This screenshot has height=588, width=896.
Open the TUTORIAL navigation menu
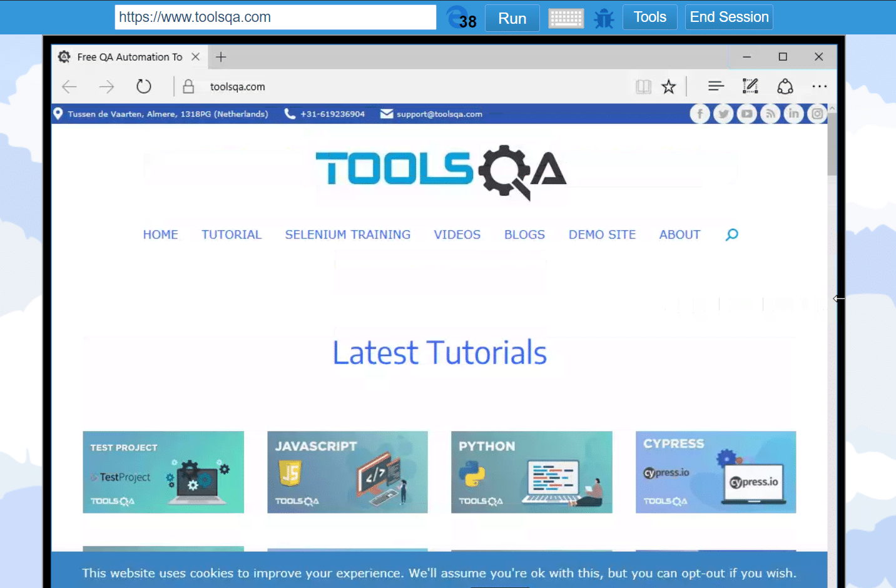(231, 235)
